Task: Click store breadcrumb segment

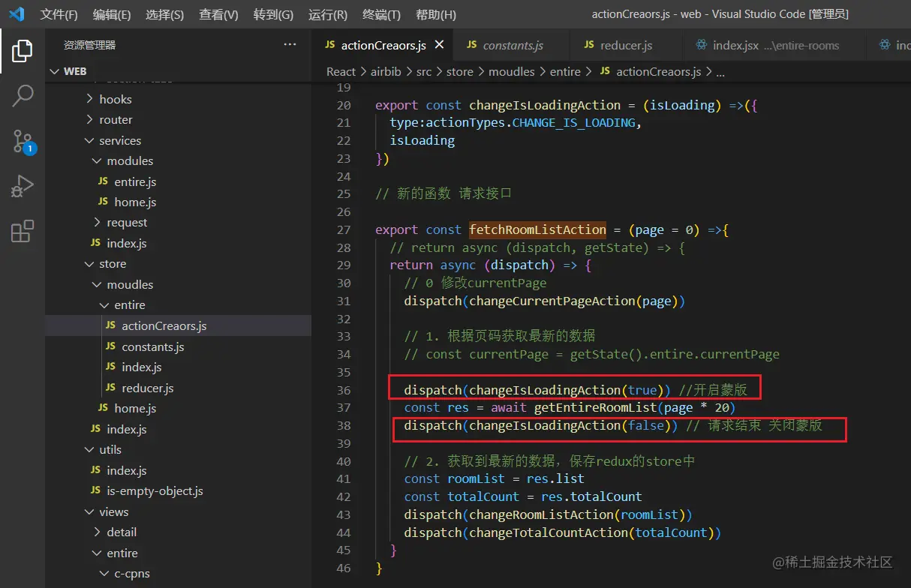Action: pyautogui.click(x=460, y=71)
